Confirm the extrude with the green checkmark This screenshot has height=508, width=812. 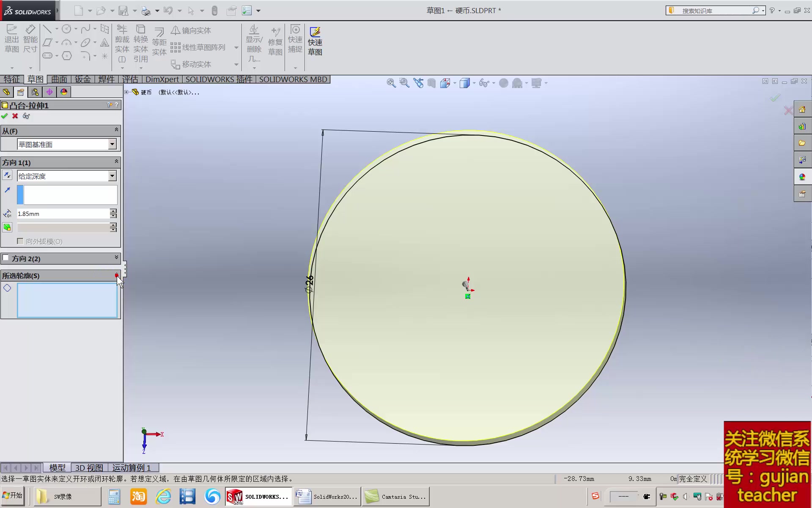(5, 116)
